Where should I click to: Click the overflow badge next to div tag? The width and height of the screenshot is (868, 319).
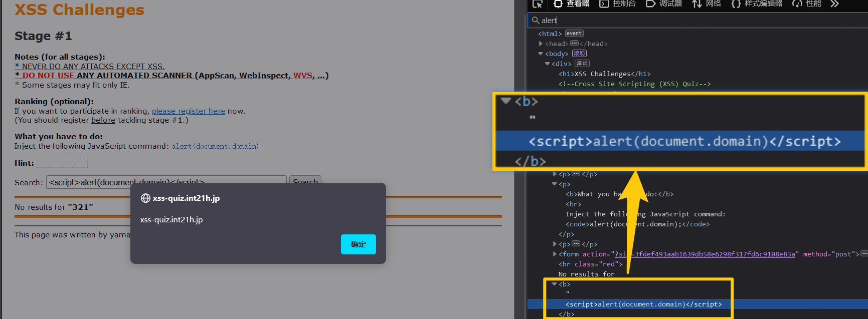click(582, 64)
